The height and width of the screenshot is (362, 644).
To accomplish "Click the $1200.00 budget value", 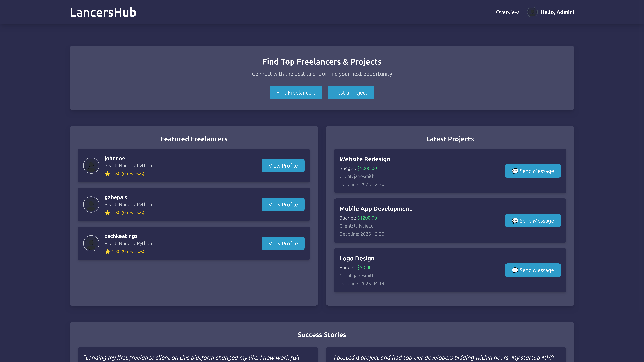I will [x=367, y=218].
